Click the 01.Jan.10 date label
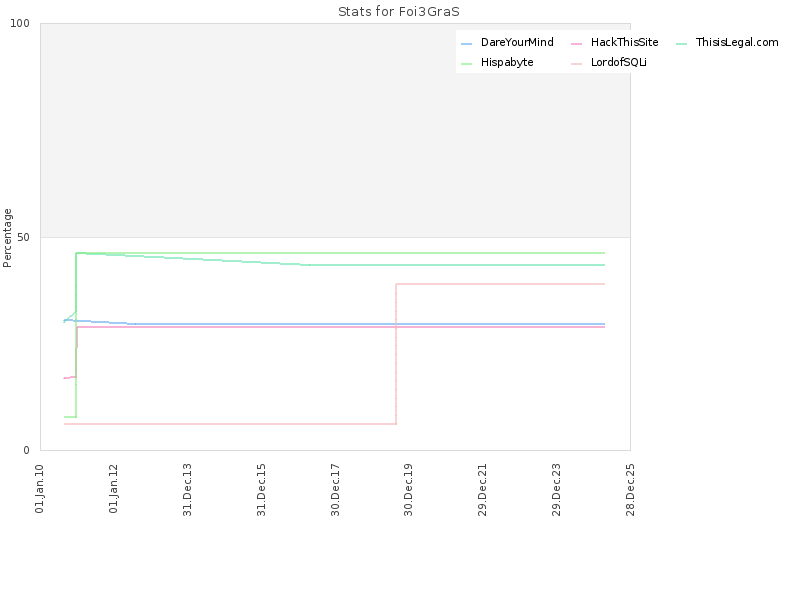Image resolution: width=800 pixels, height=600 pixels. point(39,489)
